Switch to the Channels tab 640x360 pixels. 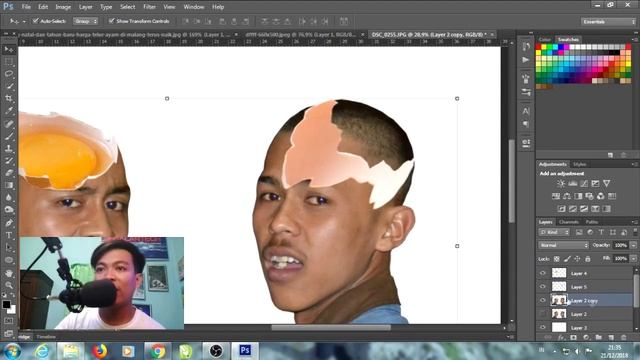[569, 222]
